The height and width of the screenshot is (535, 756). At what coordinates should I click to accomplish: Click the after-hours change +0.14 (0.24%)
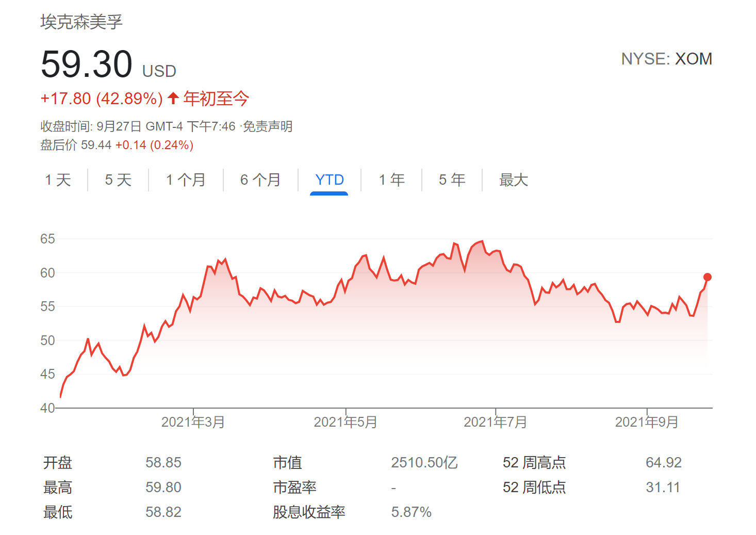pos(154,145)
